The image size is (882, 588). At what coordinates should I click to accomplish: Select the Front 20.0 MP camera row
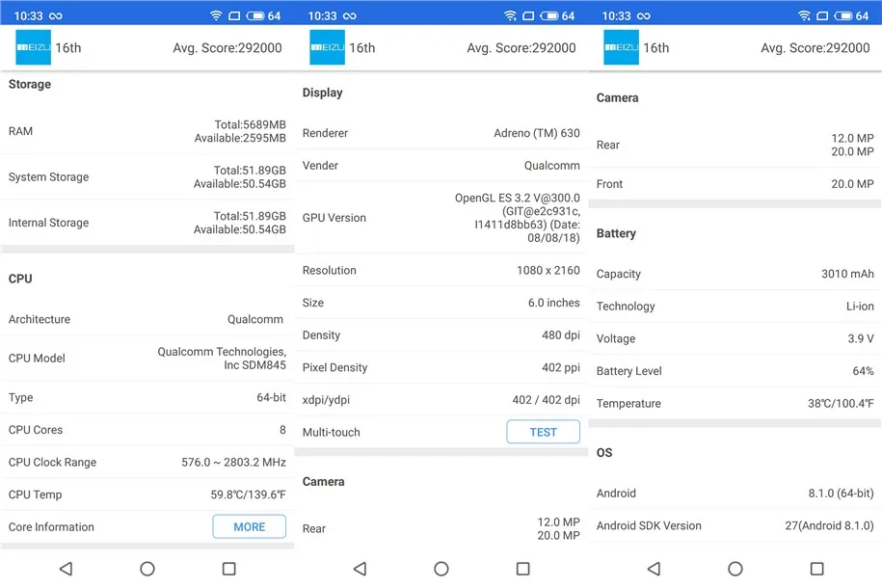(x=735, y=184)
